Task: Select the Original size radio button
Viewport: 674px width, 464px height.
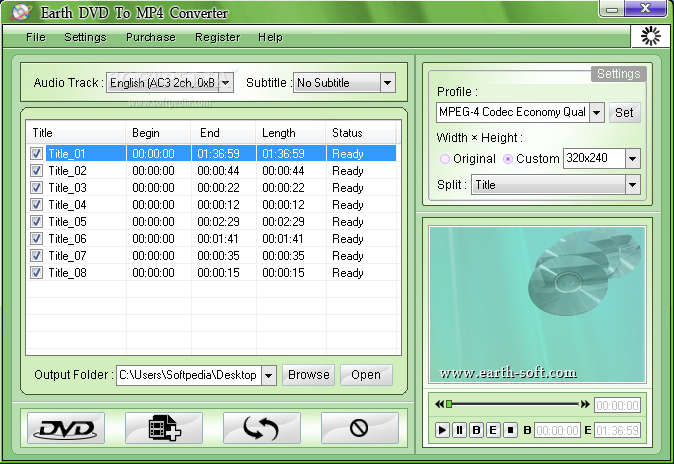Action: (x=445, y=159)
